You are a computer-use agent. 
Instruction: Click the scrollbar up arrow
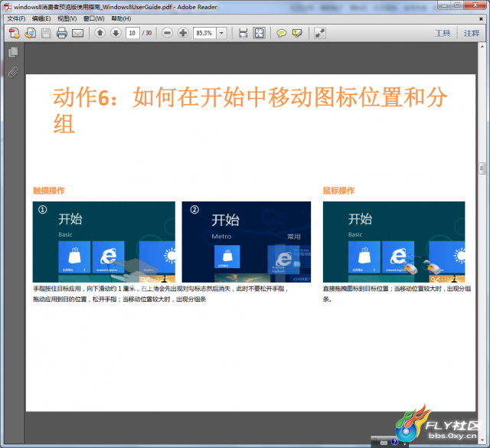pos(482,47)
